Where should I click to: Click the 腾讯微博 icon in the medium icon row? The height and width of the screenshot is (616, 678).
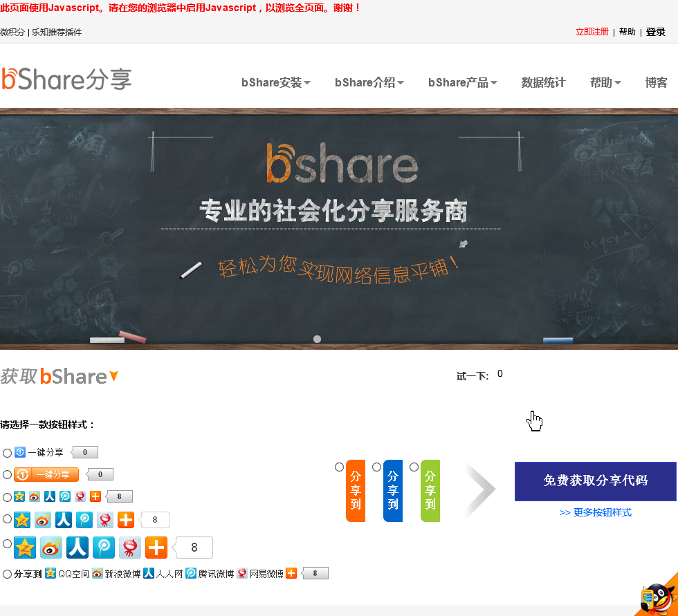click(84, 520)
